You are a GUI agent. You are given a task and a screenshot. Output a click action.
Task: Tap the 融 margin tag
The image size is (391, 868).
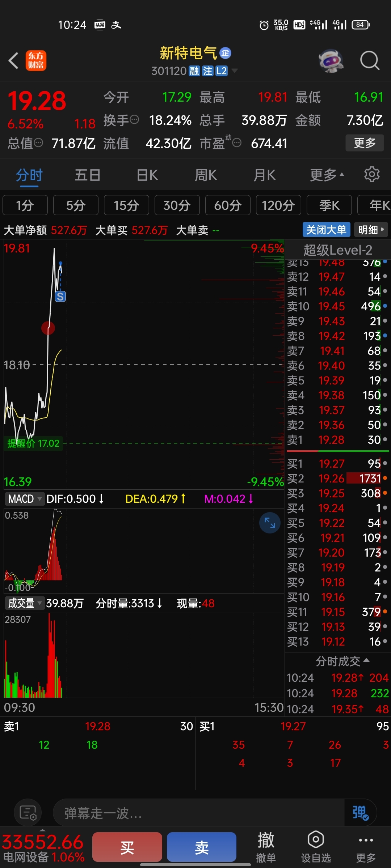click(194, 71)
